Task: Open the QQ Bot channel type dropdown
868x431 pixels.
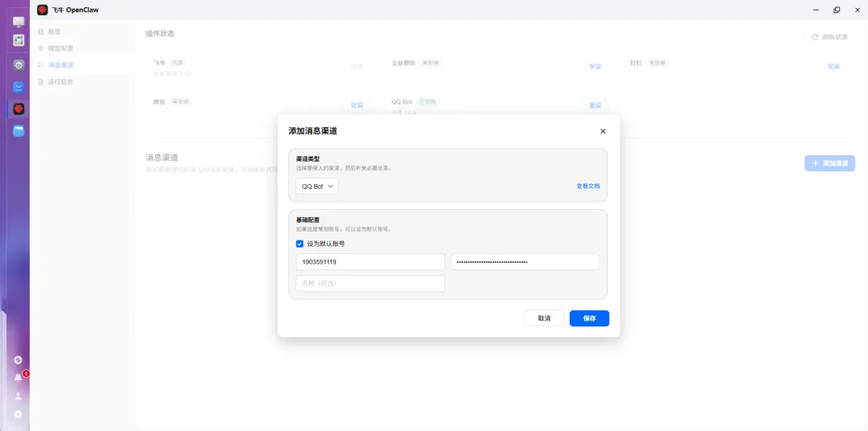Action: [x=317, y=187]
